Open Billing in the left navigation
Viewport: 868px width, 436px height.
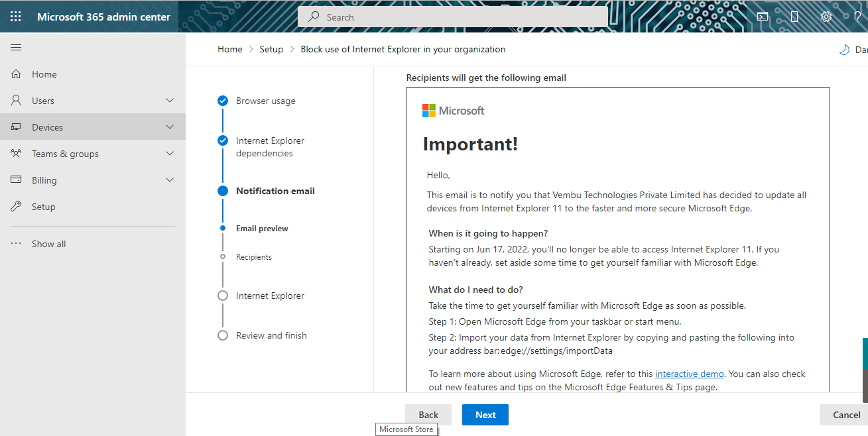pos(93,180)
